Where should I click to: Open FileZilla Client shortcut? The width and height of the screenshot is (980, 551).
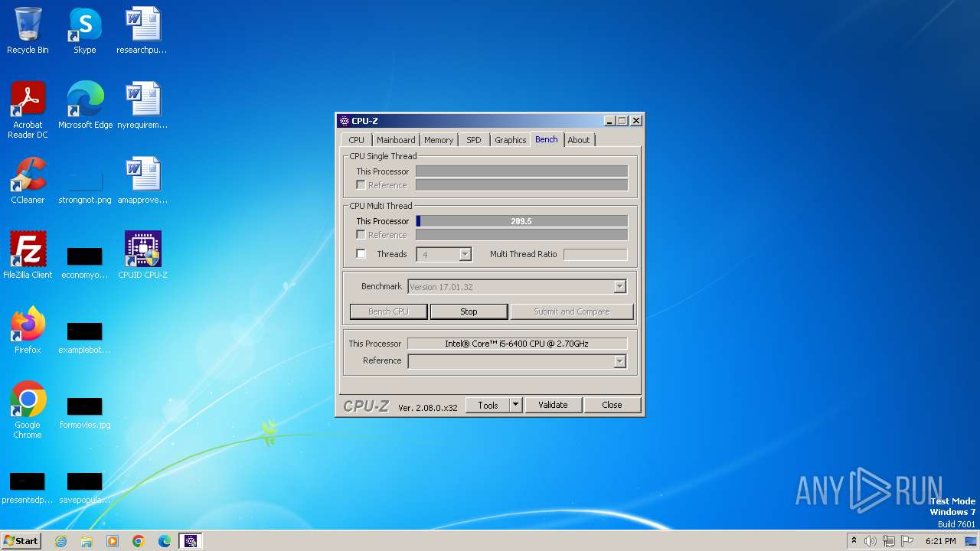click(28, 256)
